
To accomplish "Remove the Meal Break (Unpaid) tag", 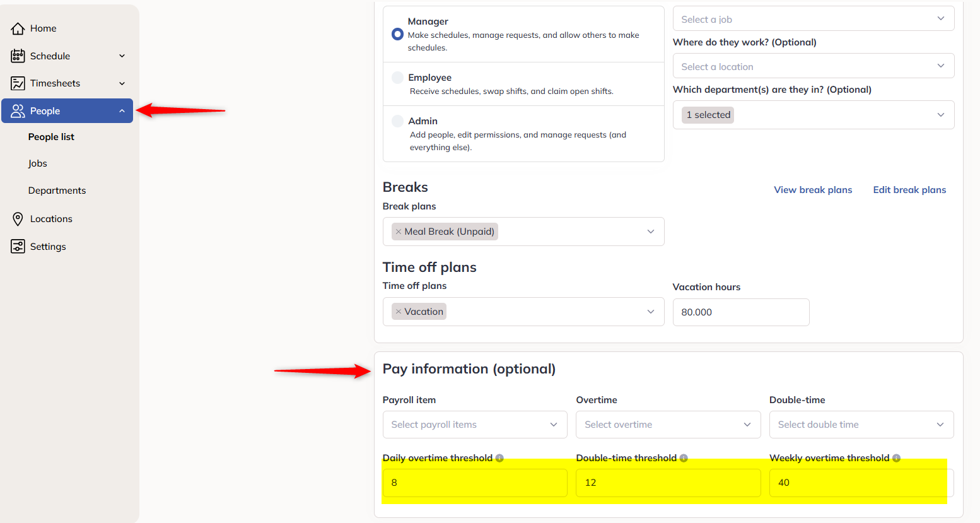I will [x=399, y=232].
